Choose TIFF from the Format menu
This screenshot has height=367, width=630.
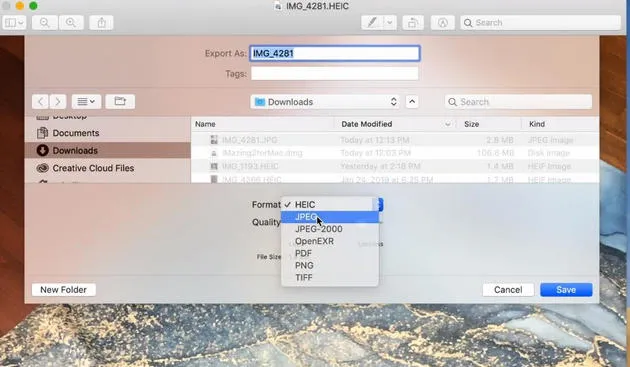(x=329, y=277)
